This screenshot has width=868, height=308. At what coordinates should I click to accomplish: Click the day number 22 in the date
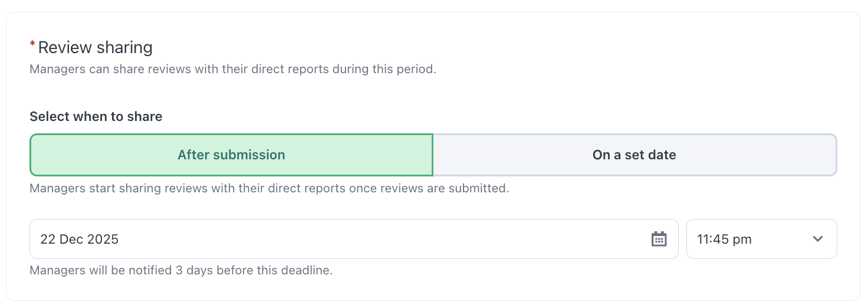click(x=48, y=239)
